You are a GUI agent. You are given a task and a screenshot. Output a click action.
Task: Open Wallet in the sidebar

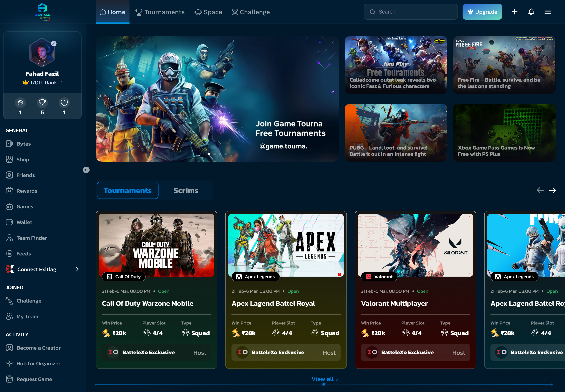[x=19, y=222]
